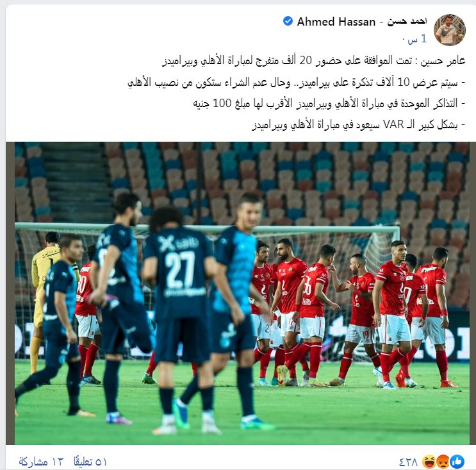Open the Ahmed Hassan page name link

[x=336, y=22]
